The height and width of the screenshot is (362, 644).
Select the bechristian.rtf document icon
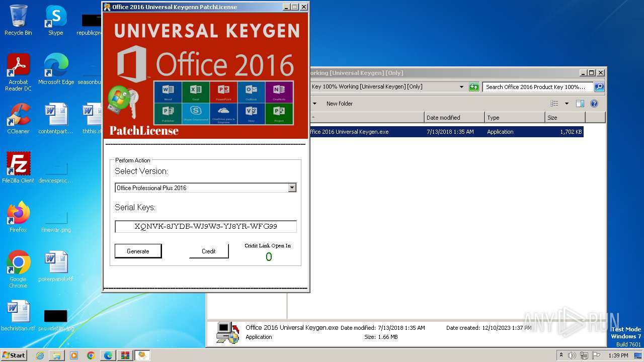18,316
